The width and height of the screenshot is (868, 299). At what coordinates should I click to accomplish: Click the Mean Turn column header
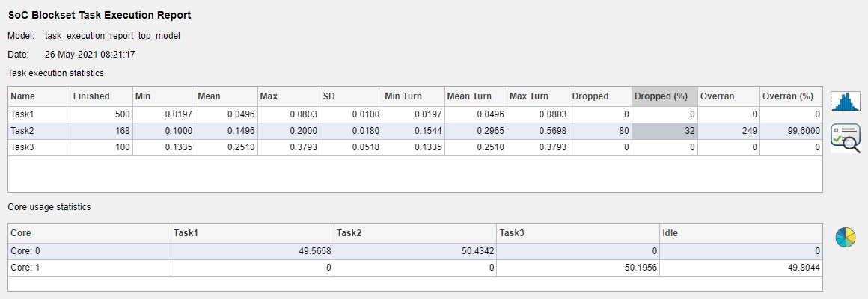pyautogui.click(x=475, y=96)
